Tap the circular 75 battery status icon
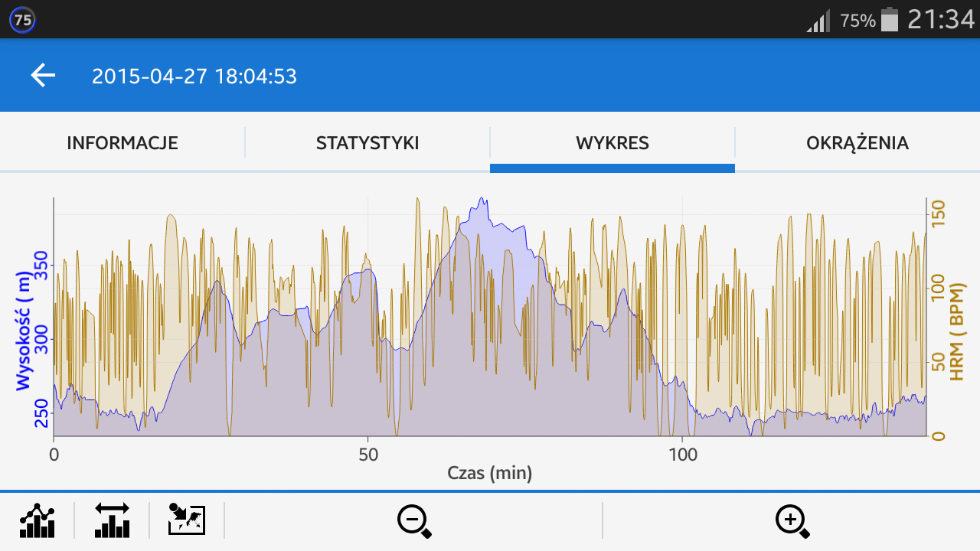 [x=22, y=20]
